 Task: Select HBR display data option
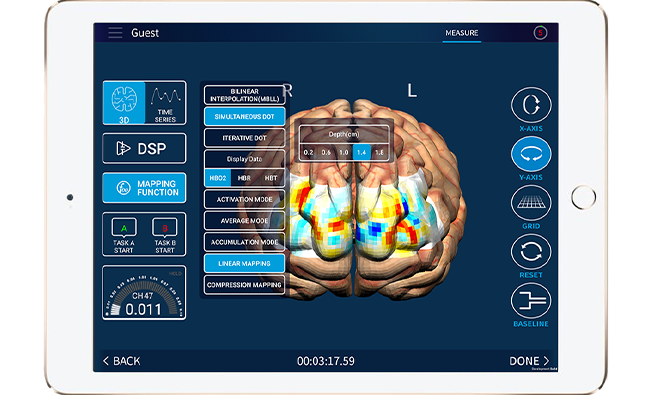point(244,178)
